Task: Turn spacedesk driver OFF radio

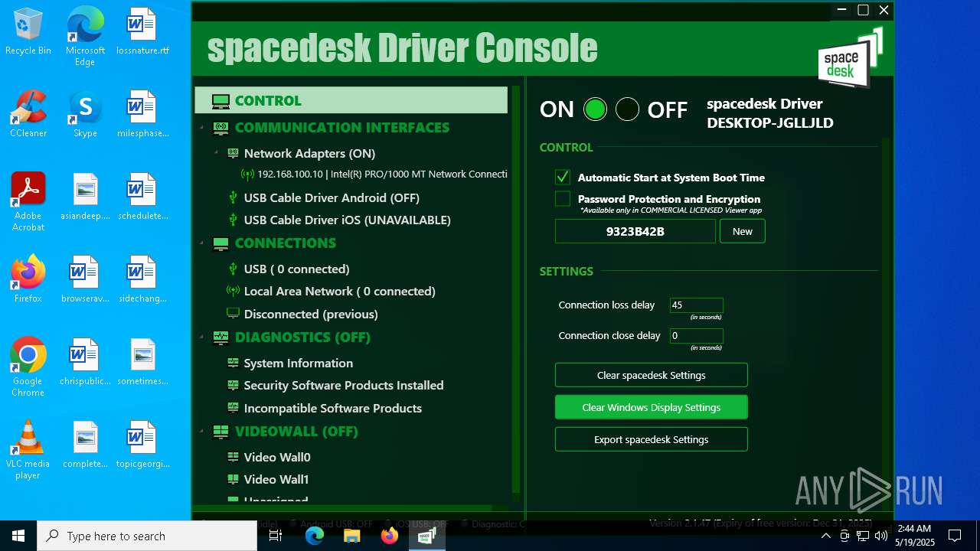Action: tap(627, 109)
